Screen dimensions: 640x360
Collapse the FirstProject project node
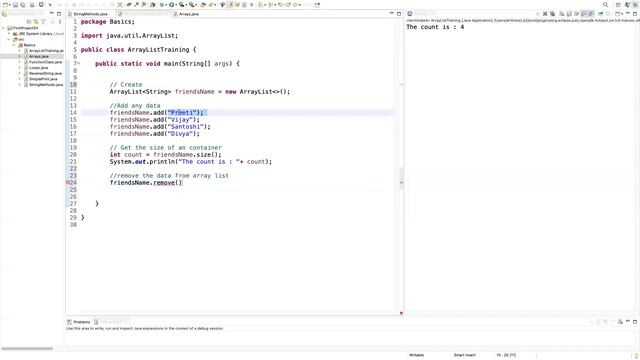(x=4, y=28)
